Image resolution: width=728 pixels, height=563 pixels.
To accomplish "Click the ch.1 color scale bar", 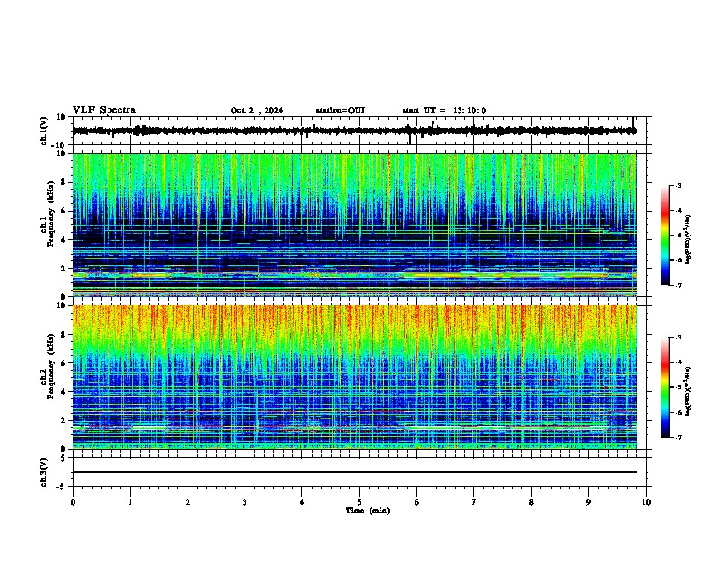I will pyautogui.click(x=665, y=236).
